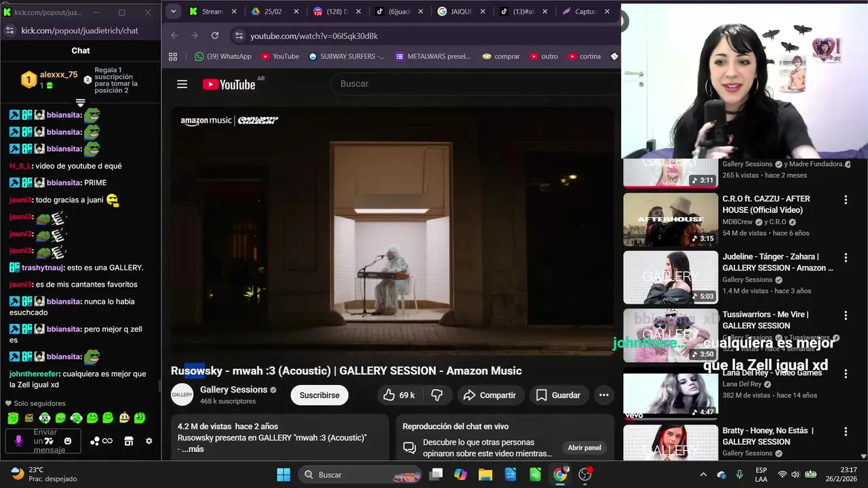868x488 pixels.
Task: Go forward in Chrome history
Action: point(195,35)
